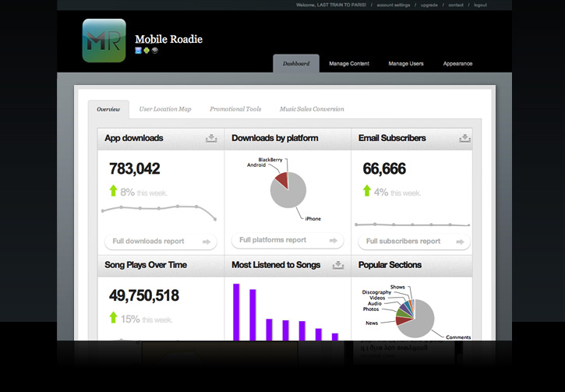
Task: Click the Videos label in Popular Sections
Action: [x=377, y=298]
